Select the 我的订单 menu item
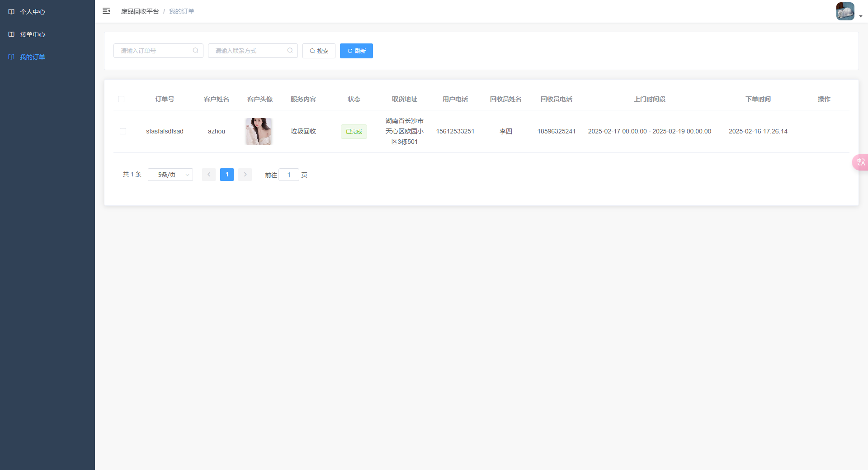 pyautogui.click(x=47, y=57)
